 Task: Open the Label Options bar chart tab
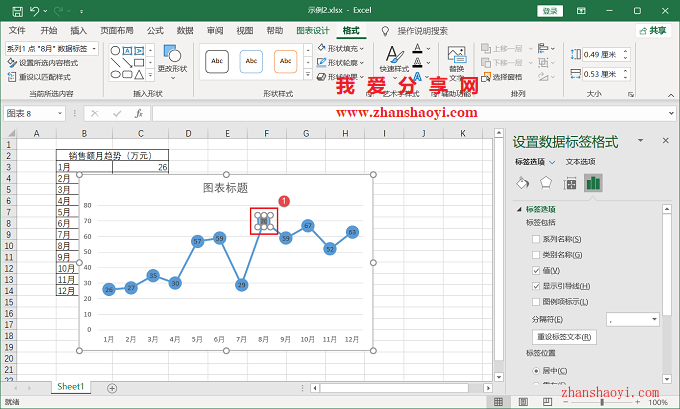pyautogui.click(x=593, y=183)
